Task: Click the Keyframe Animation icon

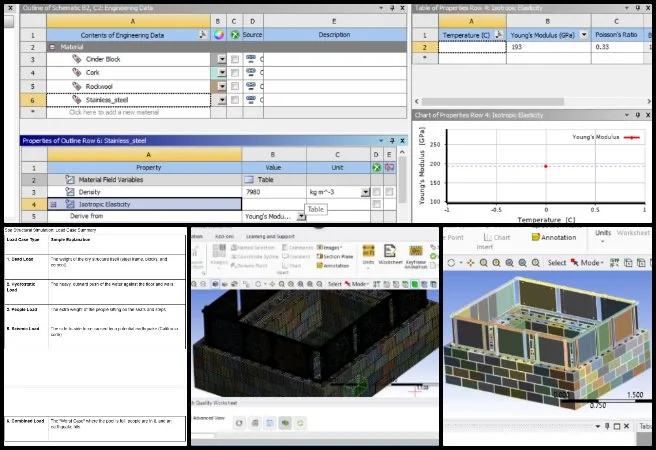Action: pyautogui.click(x=415, y=251)
